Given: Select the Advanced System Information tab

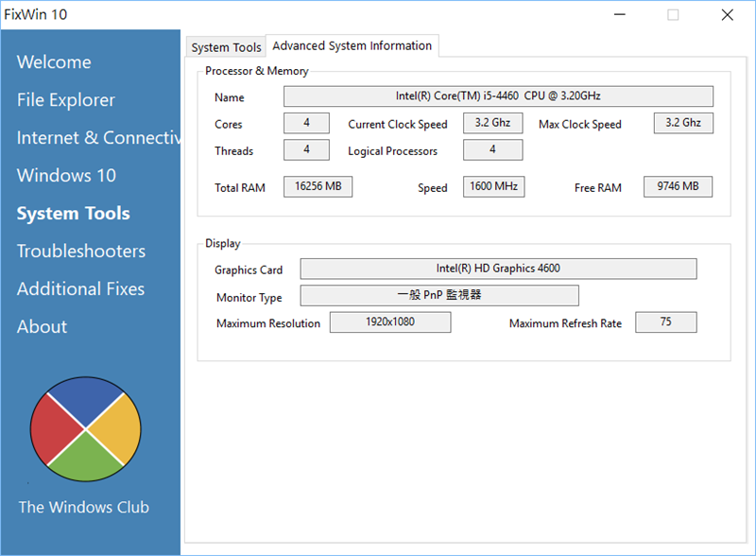Looking at the screenshot, I should 352,45.
